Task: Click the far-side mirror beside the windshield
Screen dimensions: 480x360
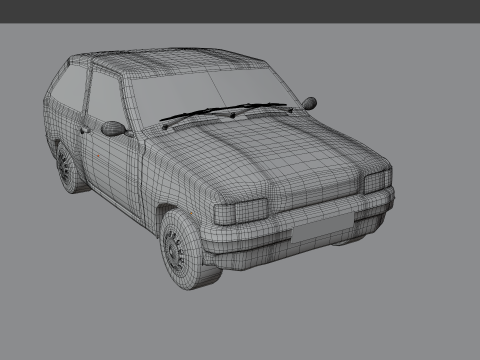Action: pyautogui.click(x=309, y=103)
